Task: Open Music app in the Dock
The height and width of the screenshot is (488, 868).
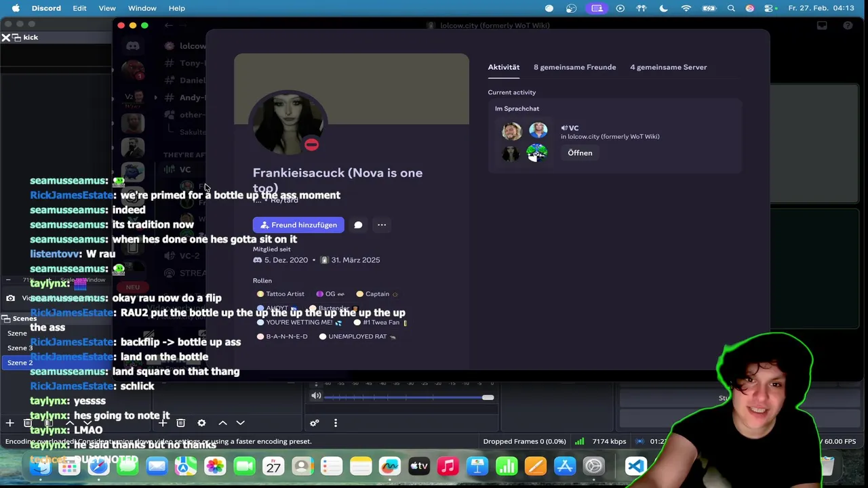Action: (x=448, y=466)
